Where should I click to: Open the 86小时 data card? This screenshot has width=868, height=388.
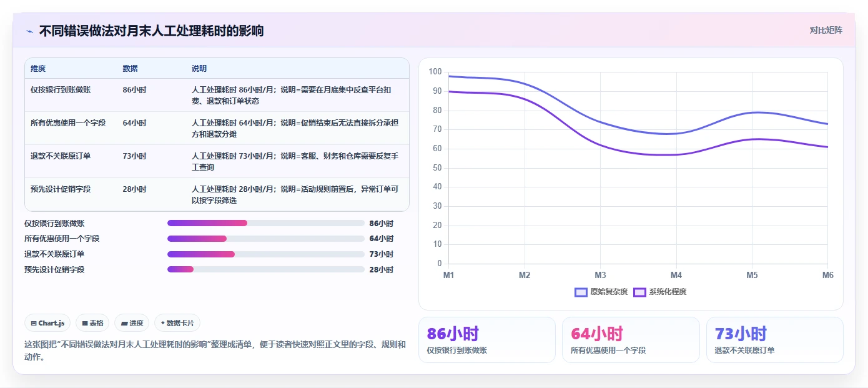487,340
